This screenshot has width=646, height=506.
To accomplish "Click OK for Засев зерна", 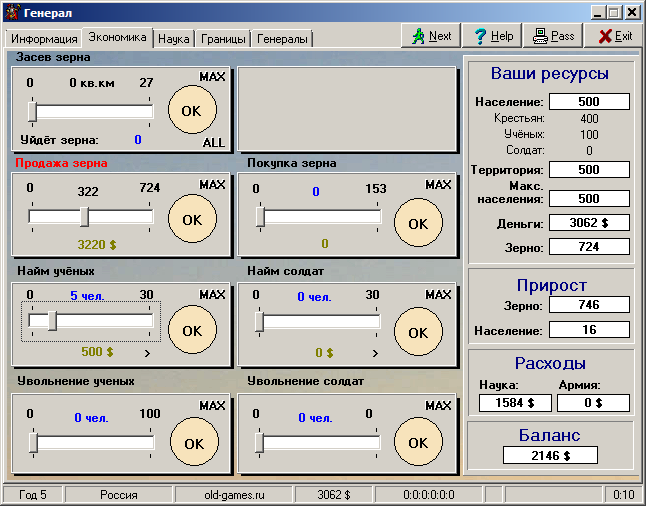I will pos(192,109).
